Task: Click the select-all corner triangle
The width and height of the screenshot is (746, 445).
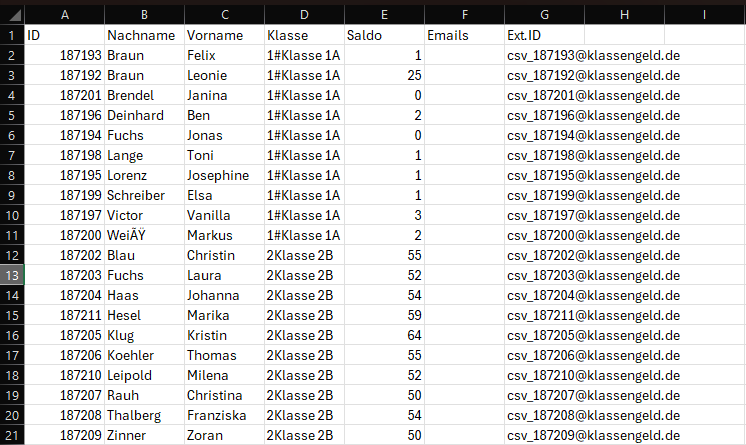Action: pos(12,15)
